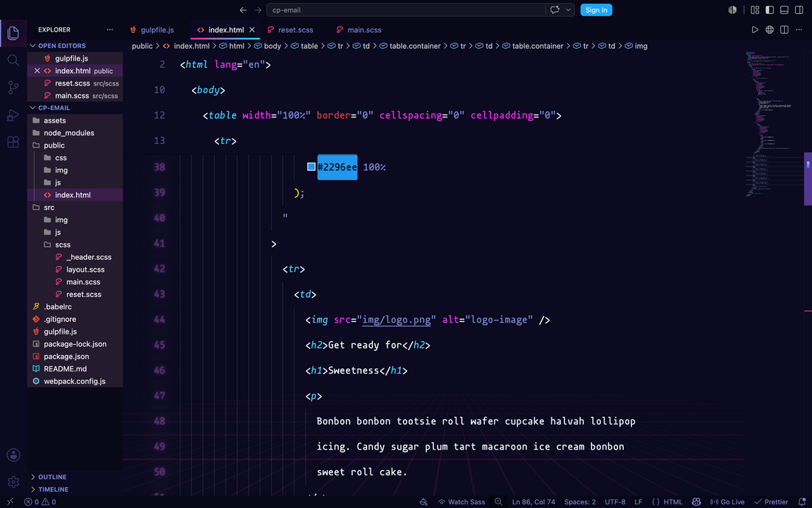Image resolution: width=812 pixels, height=508 pixels.
Task: Open layout.scss file
Action: point(75,270)
